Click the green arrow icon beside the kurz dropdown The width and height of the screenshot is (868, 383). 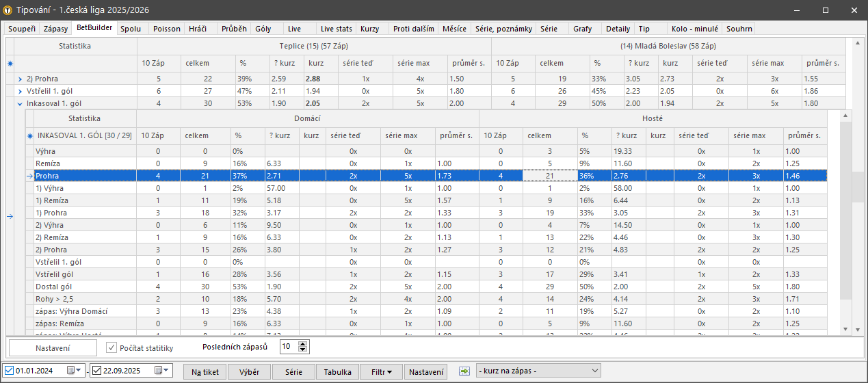coord(464,371)
